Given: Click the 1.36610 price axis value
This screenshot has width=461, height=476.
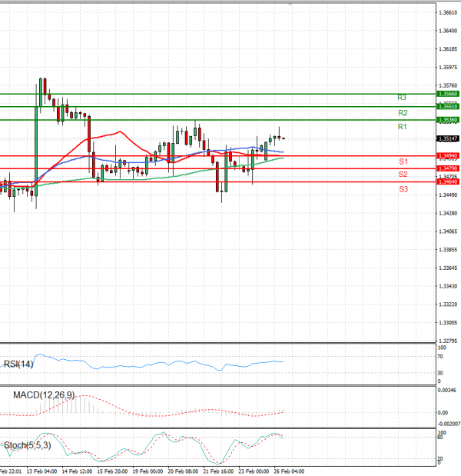Looking at the screenshot, I should tap(448, 13).
